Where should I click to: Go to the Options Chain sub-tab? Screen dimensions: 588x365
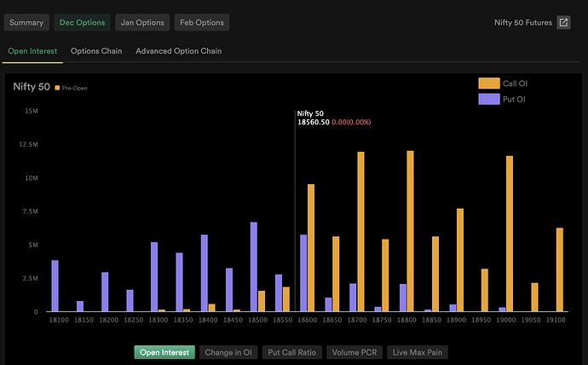(96, 51)
